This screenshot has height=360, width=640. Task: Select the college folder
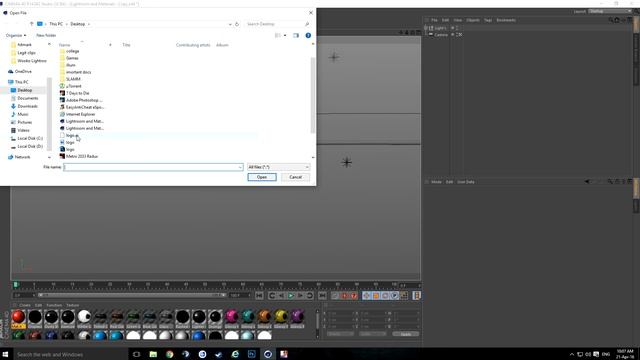point(72,51)
